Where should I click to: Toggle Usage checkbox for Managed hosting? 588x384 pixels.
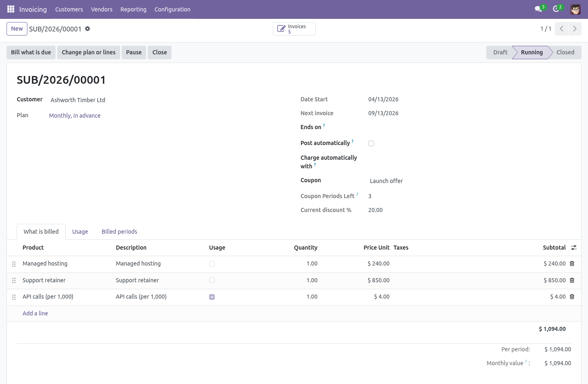[212, 264]
